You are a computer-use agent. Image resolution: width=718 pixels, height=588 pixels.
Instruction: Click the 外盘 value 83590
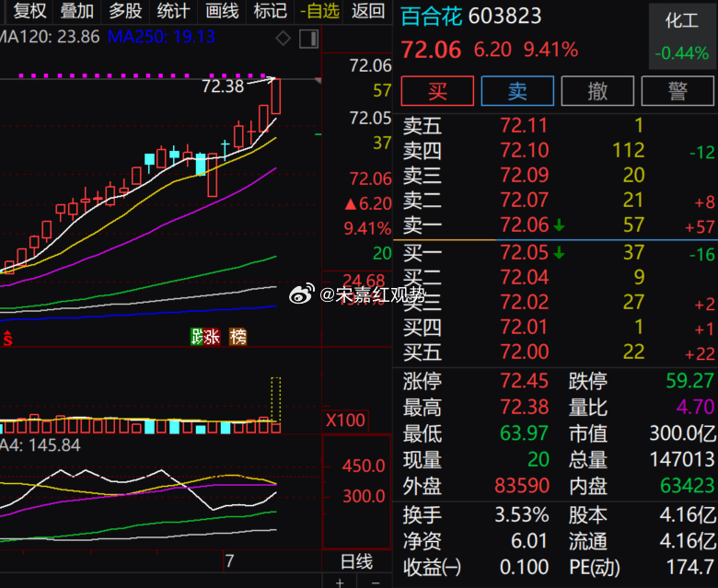pos(522,486)
